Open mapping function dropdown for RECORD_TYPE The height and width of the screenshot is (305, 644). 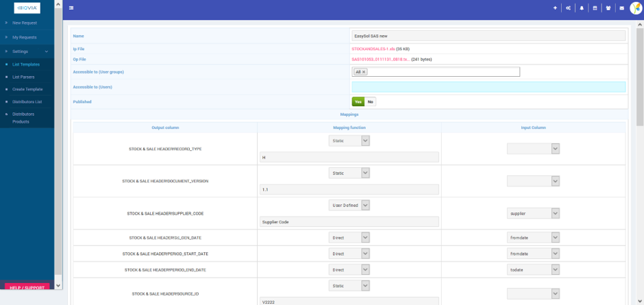[x=349, y=141]
